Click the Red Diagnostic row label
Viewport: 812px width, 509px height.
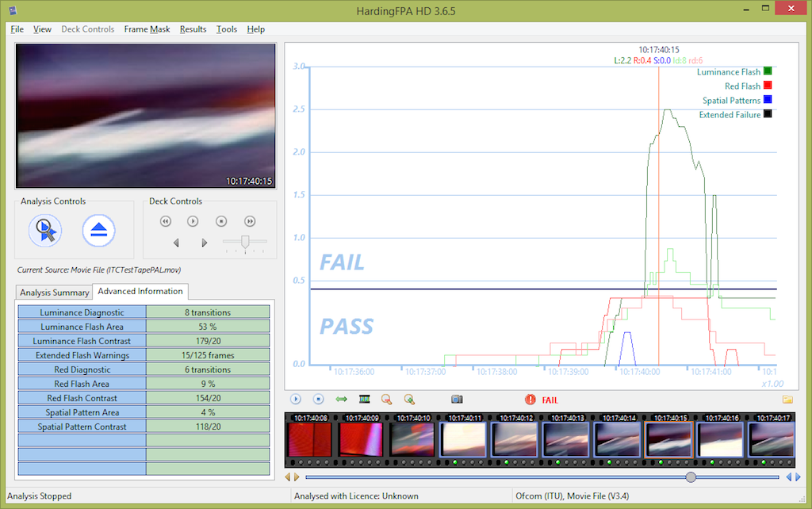coord(82,369)
